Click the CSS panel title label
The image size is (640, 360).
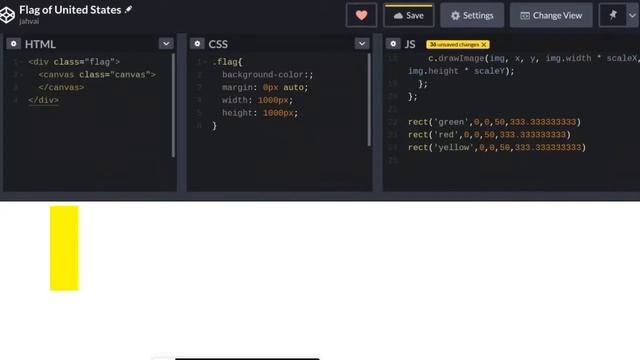(x=218, y=44)
